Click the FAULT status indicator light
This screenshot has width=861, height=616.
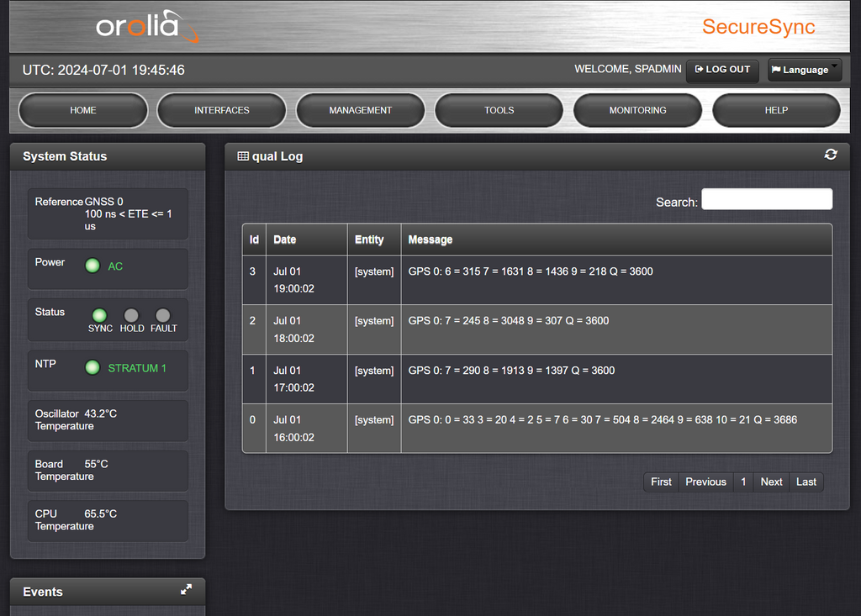pyautogui.click(x=163, y=315)
